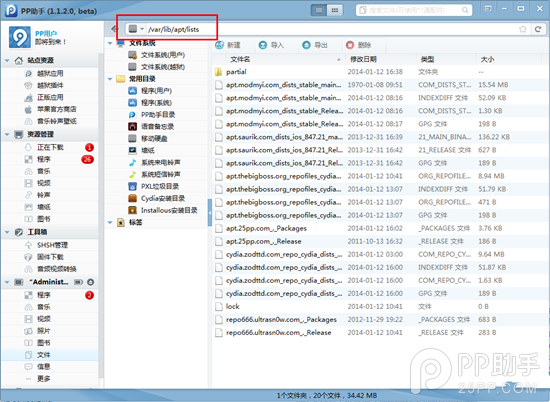Open the 系统短信铃声 directory

click(x=160, y=174)
